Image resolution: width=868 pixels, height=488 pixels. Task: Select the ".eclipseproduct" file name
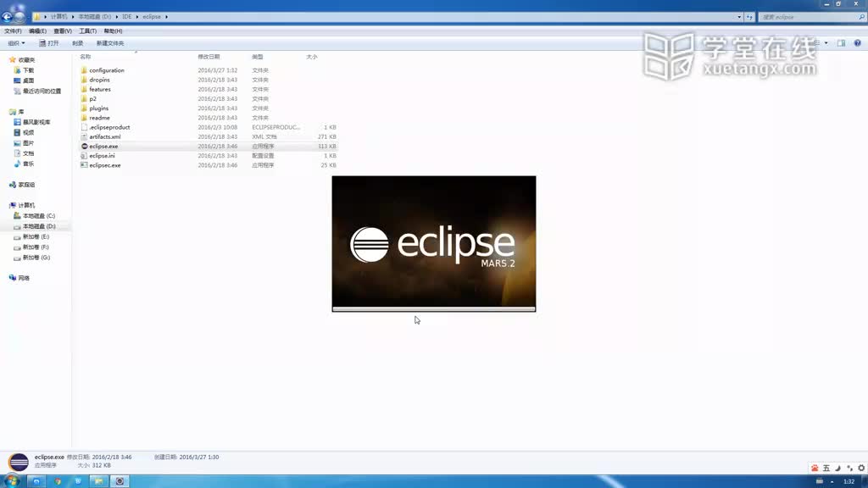pyautogui.click(x=109, y=127)
